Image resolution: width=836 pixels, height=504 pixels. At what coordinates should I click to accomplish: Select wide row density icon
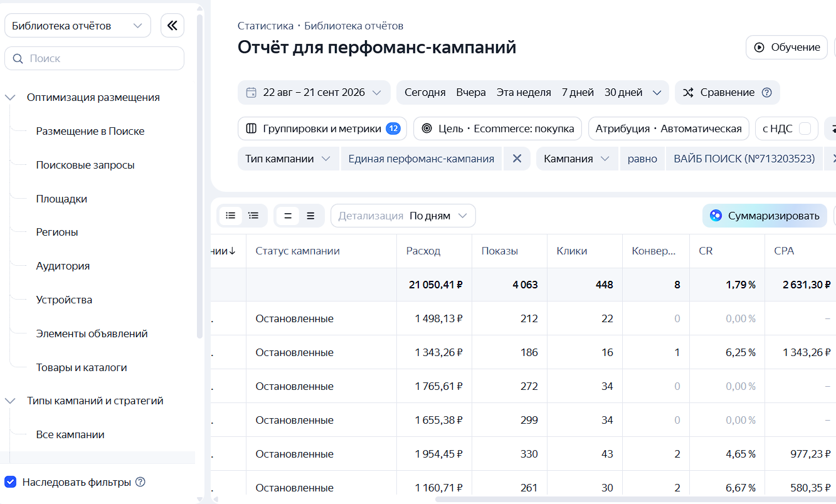point(310,216)
